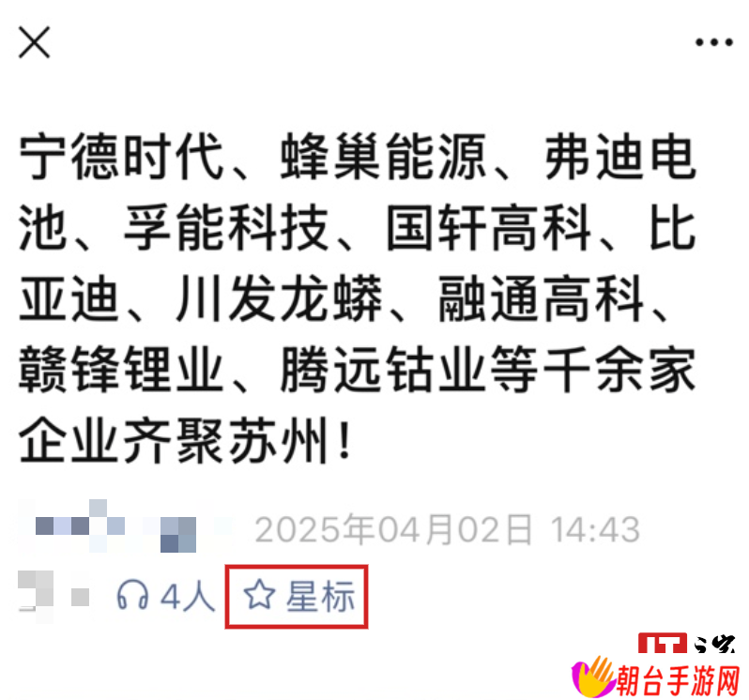
Task: Click the 14:43 timestamp
Action: pos(595,529)
